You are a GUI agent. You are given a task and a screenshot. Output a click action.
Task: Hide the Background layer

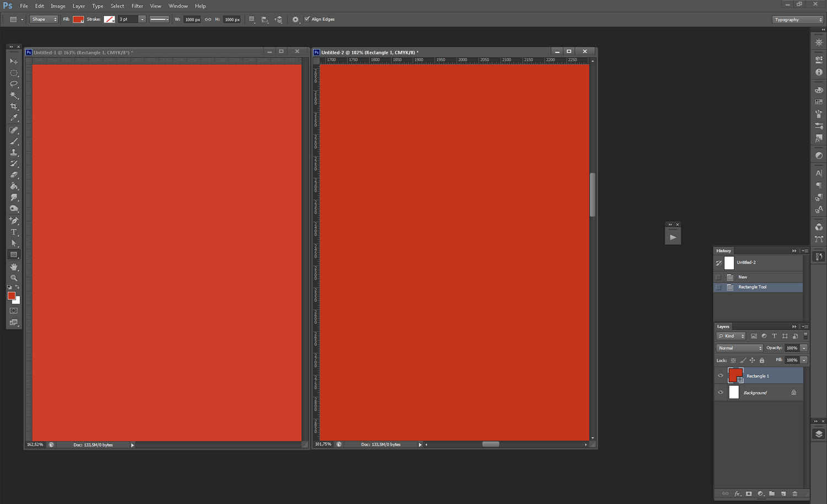tap(720, 393)
